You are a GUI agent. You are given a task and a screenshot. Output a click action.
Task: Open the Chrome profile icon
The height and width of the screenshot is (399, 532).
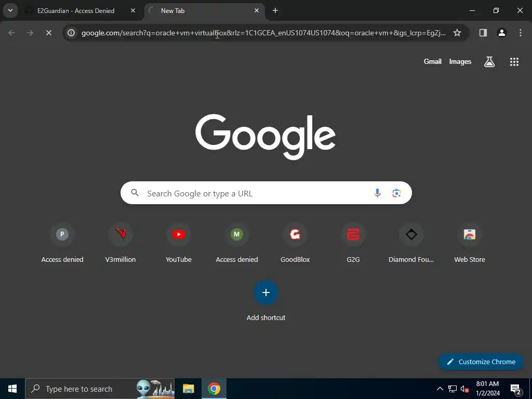click(502, 33)
